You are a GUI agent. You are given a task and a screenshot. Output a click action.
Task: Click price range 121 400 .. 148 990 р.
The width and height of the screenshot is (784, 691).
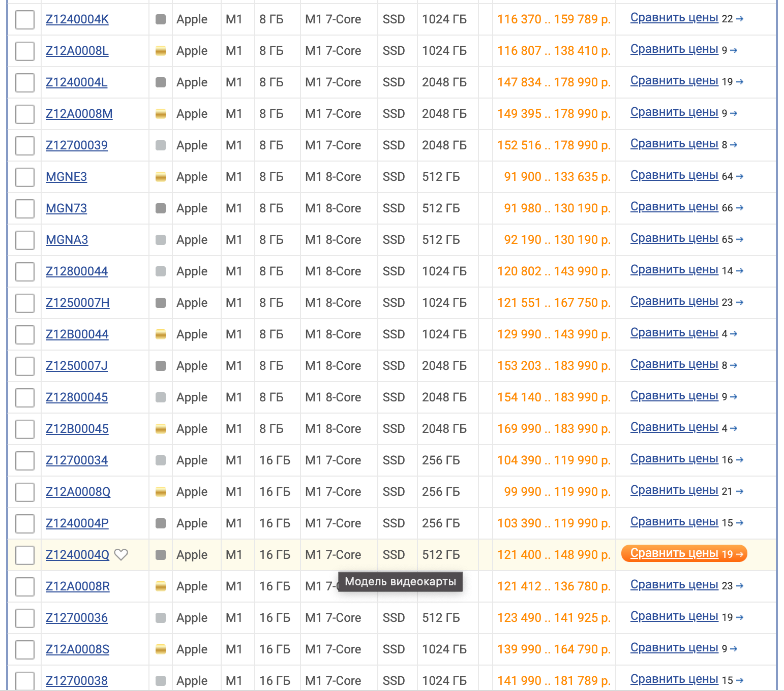(x=554, y=555)
